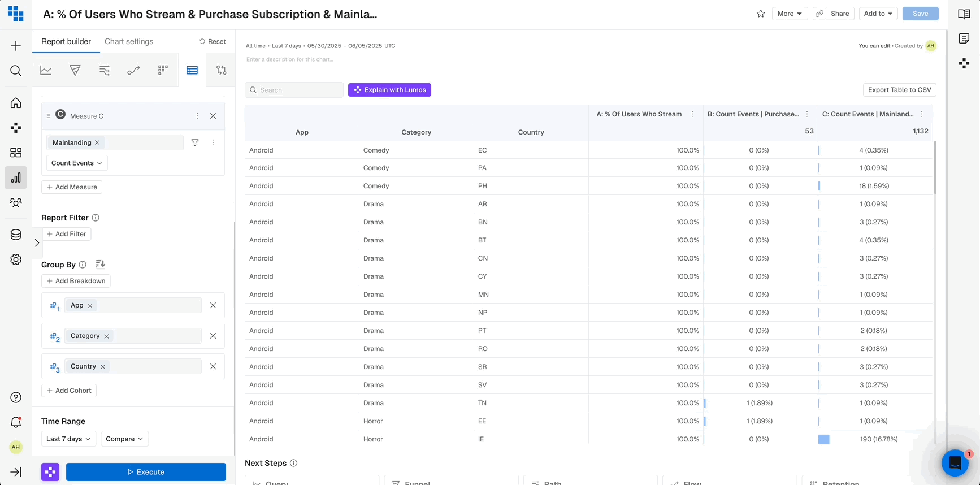Open the filter icon for Mainlanding event
Viewport: 980px width, 485px height.
tap(195, 142)
